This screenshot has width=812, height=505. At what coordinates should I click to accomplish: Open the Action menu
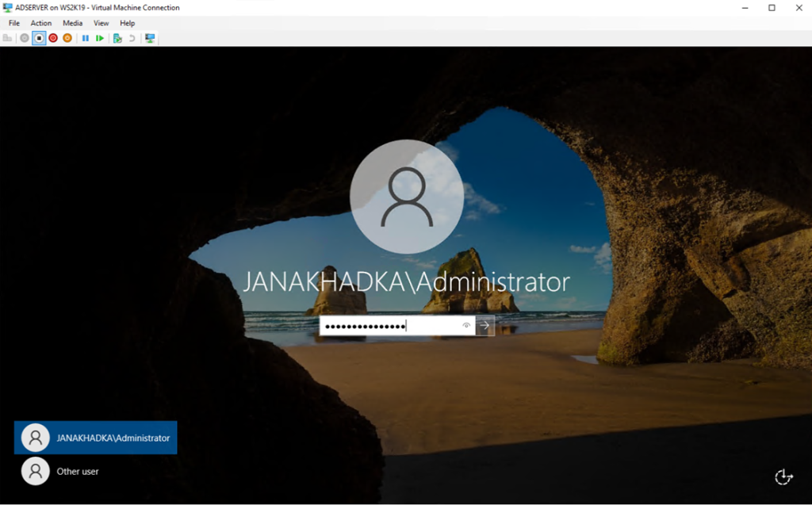coord(41,23)
